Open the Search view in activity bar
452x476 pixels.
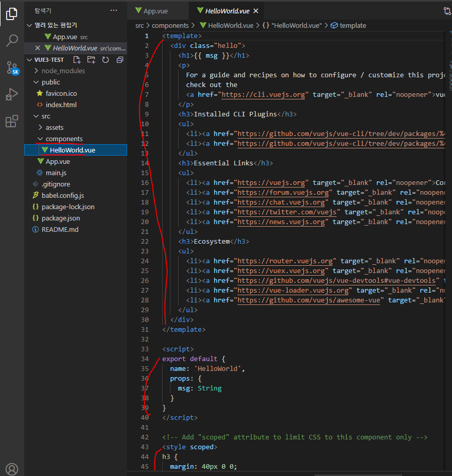pyautogui.click(x=12, y=40)
